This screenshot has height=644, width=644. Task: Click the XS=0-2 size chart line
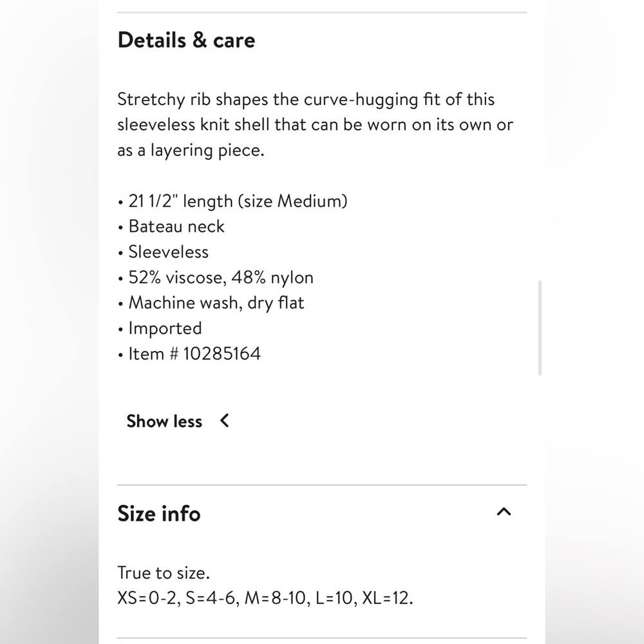click(265, 598)
